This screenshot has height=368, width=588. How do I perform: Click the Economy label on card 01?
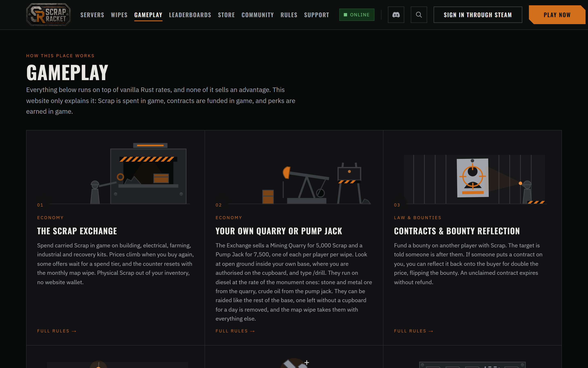click(50, 218)
